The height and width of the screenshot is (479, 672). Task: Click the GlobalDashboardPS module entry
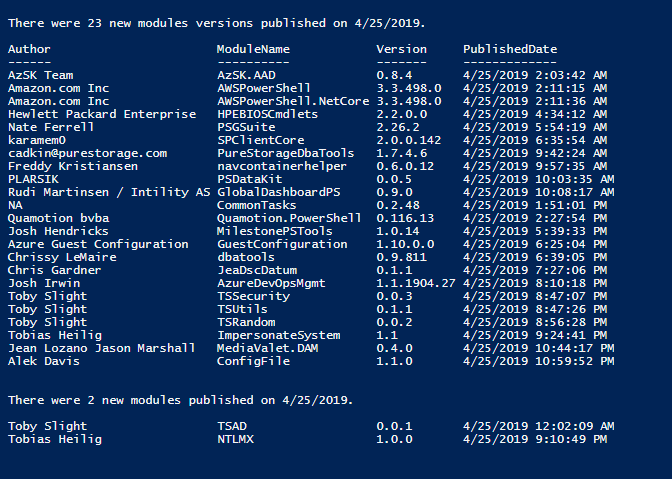pos(279,192)
